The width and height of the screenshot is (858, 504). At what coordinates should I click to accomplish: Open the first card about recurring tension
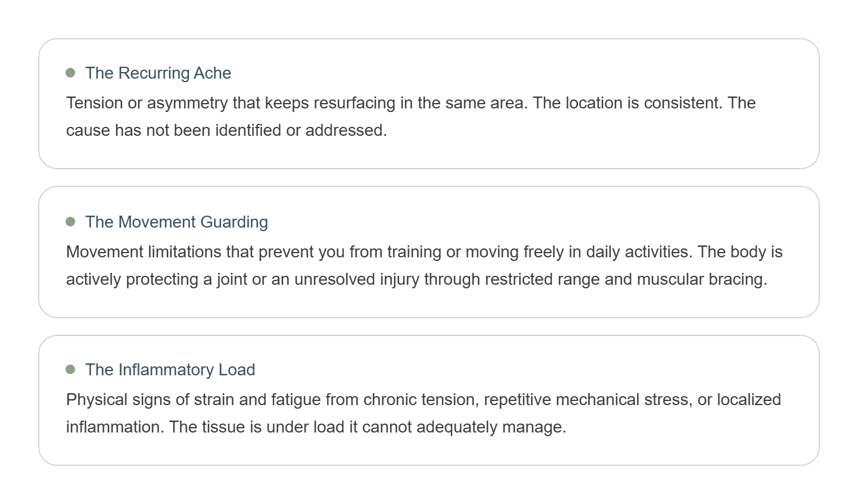click(429, 104)
